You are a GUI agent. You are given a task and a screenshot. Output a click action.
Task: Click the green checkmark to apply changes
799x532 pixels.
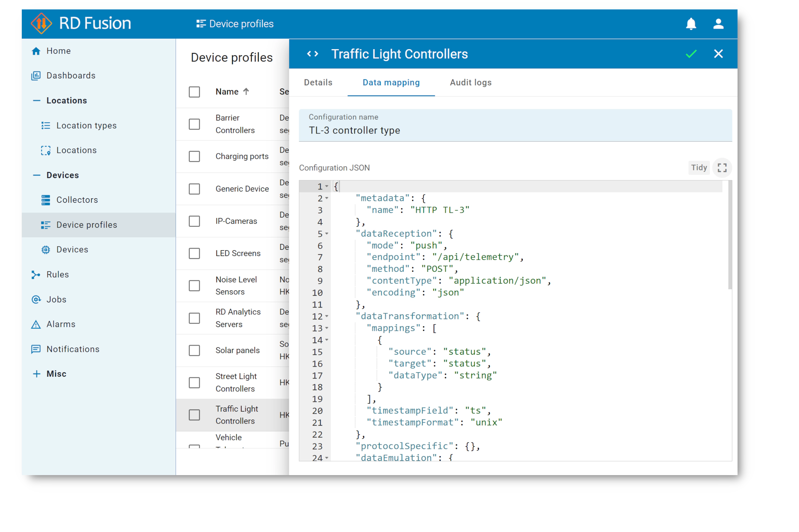(691, 54)
